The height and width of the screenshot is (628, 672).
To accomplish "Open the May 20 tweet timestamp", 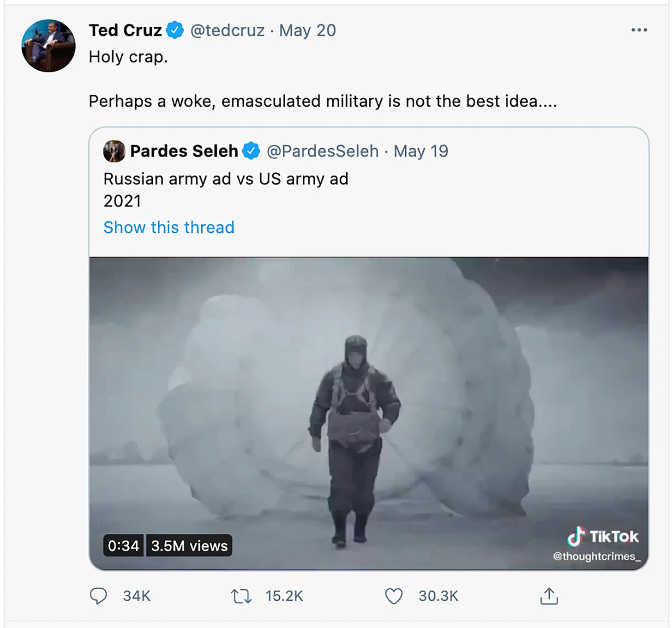I will click(307, 30).
